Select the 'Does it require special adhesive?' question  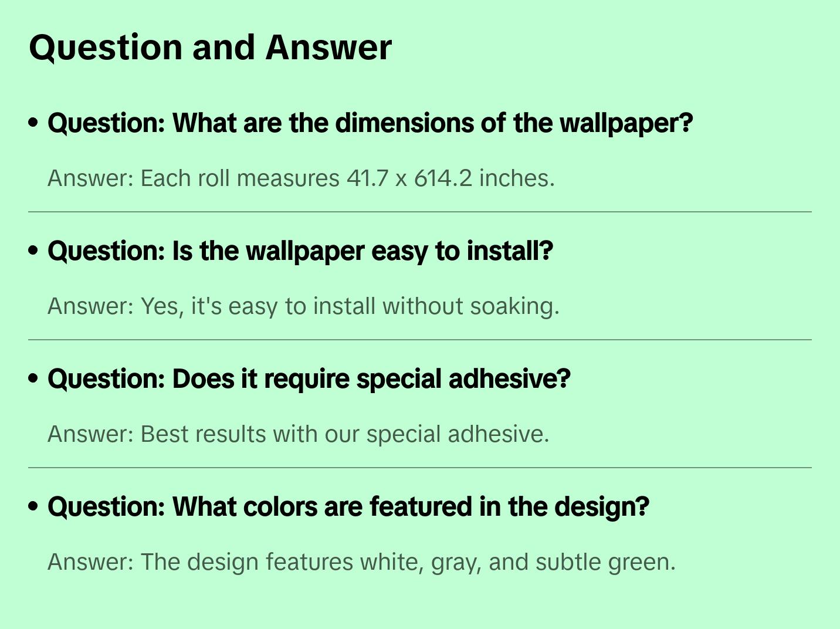click(x=309, y=379)
